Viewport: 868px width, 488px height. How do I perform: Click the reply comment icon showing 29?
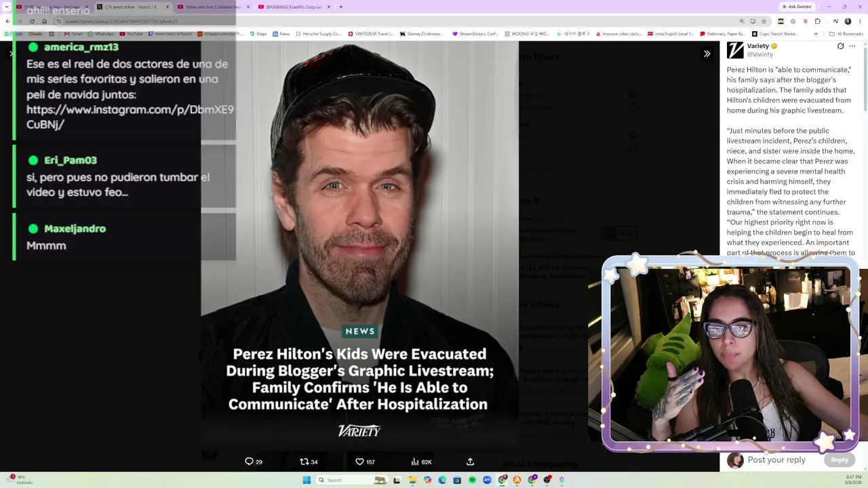(254, 462)
